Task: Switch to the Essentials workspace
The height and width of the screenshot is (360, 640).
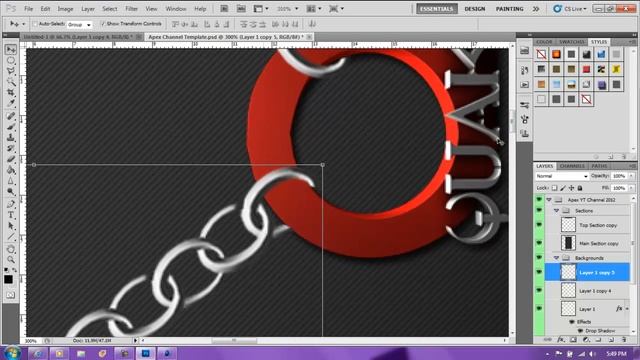Action: tap(437, 9)
